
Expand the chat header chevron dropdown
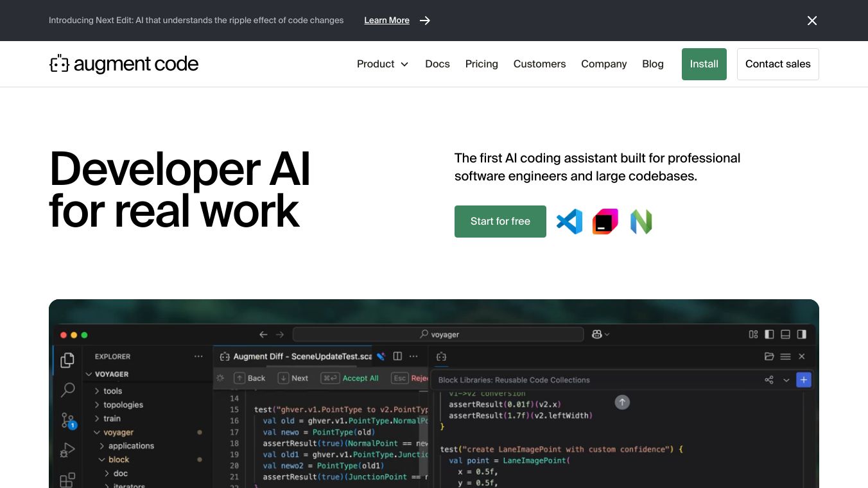[x=786, y=380]
